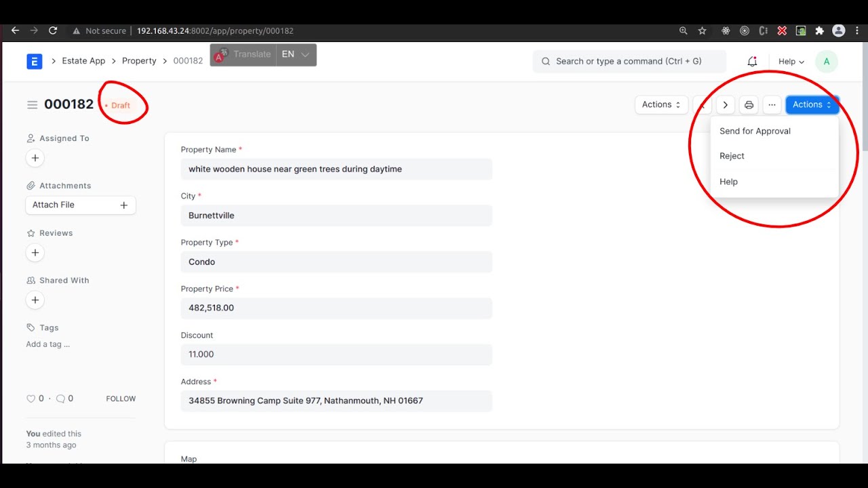Toggle the sidebar hamburger menu

pyautogui.click(x=32, y=104)
